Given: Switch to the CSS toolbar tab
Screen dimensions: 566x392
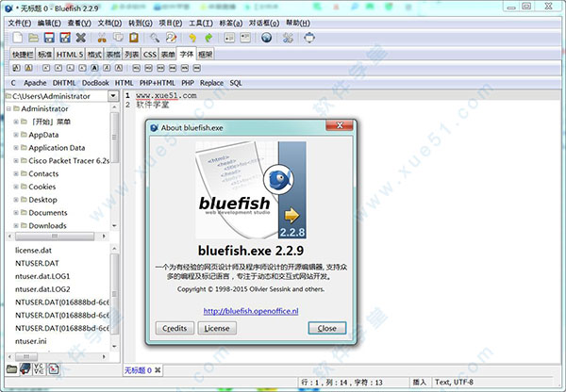Looking at the screenshot, I should tap(149, 55).
